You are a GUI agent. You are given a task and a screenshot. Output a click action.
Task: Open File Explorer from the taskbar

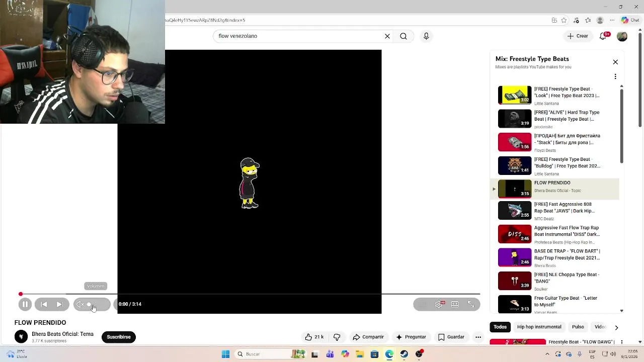360,354
